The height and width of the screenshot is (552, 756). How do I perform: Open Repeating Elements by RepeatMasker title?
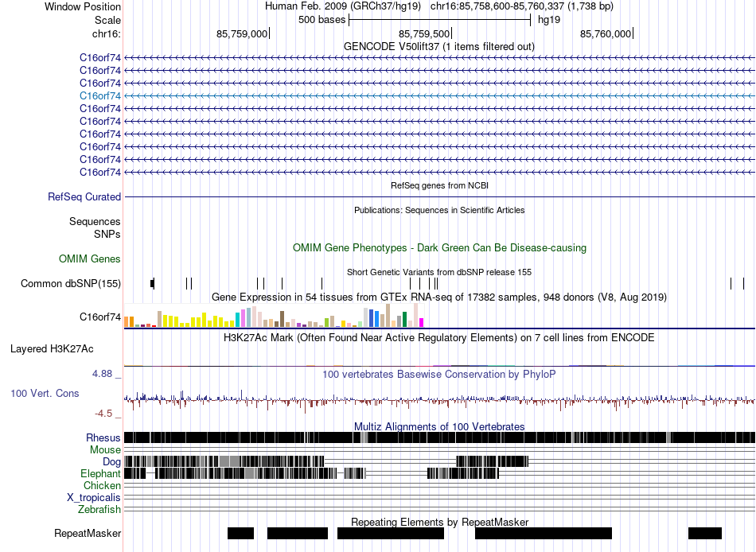coord(439,522)
